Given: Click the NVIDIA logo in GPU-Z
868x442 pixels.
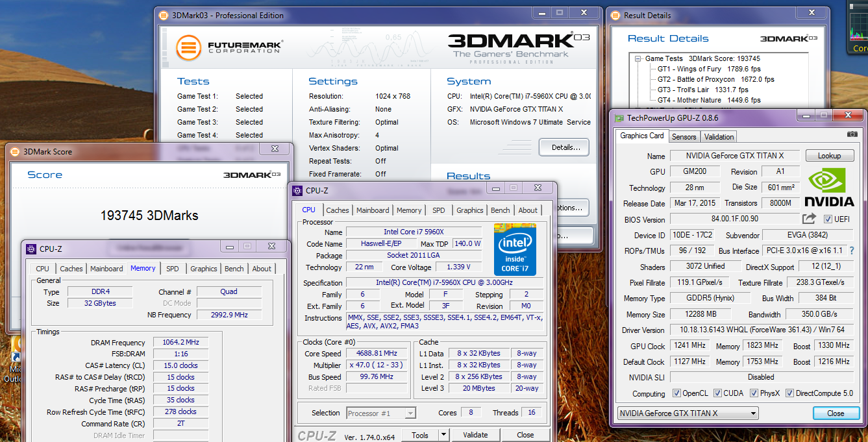Looking at the screenshot, I should pyautogui.click(x=830, y=188).
